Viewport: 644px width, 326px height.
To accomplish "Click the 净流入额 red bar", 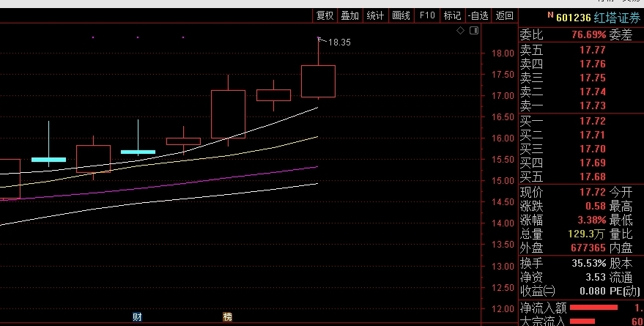I will 593,308.
